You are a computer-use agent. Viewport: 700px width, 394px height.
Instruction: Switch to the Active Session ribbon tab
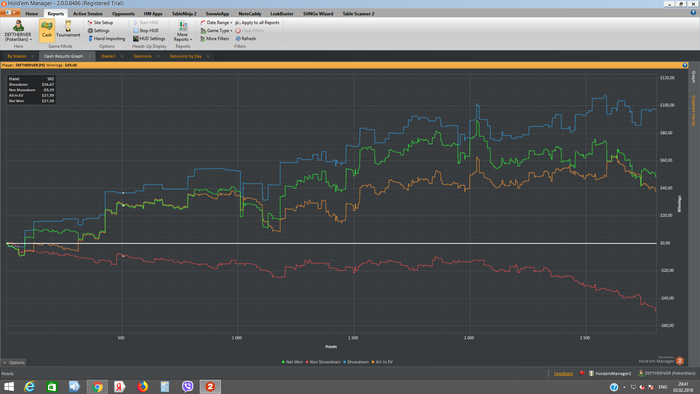coord(88,13)
